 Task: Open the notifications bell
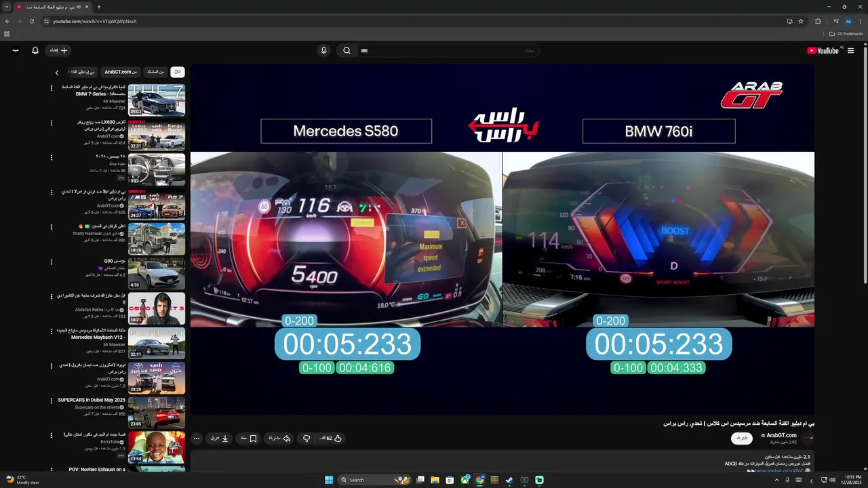pyautogui.click(x=35, y=50)
